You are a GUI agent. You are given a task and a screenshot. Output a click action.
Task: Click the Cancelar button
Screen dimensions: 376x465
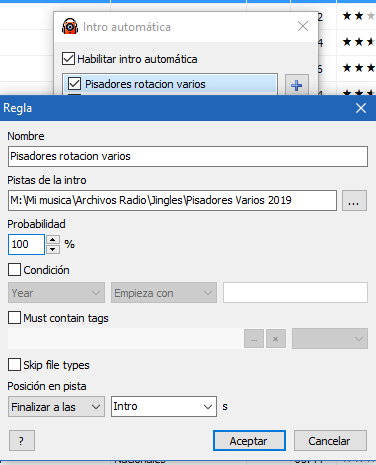pyautogui.click(x=330, y=441)
